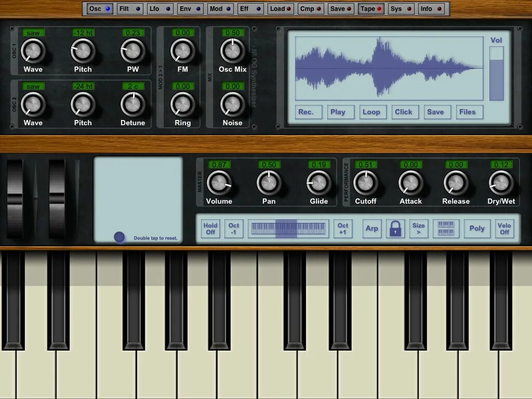The width and height of the screenshot is (532, 399).
Task: Shift octave up with Oct +1
Action: point(343,229)
